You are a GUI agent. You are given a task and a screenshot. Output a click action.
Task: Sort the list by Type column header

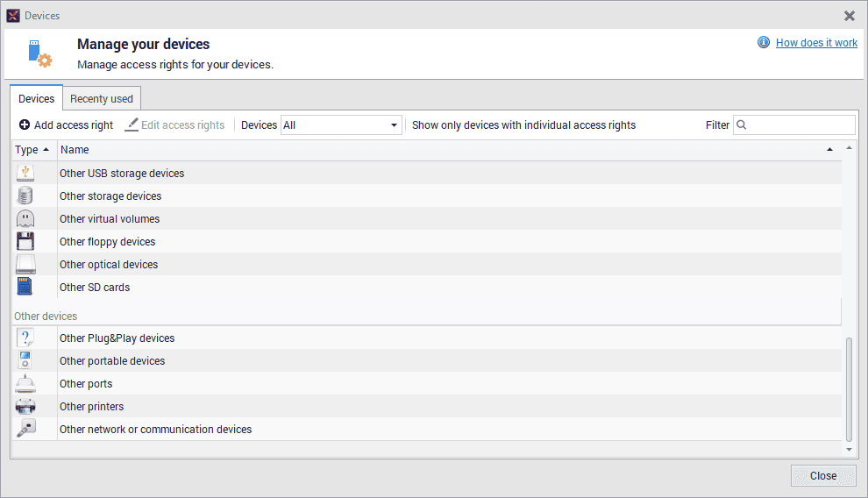coord(32,150)
